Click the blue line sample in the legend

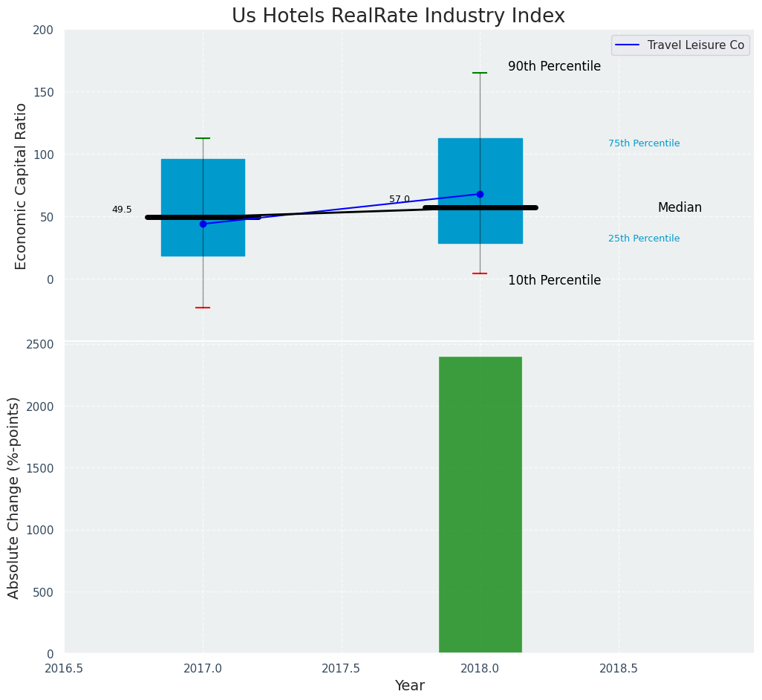point(628,45)
